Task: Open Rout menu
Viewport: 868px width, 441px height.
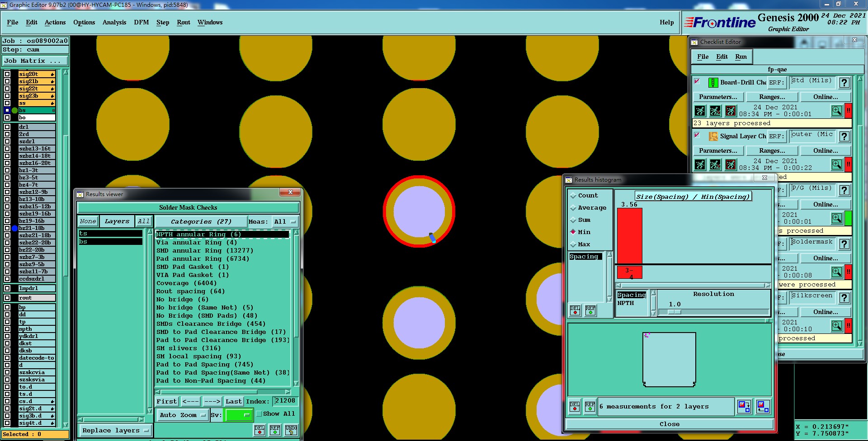Action: [184, 22]
